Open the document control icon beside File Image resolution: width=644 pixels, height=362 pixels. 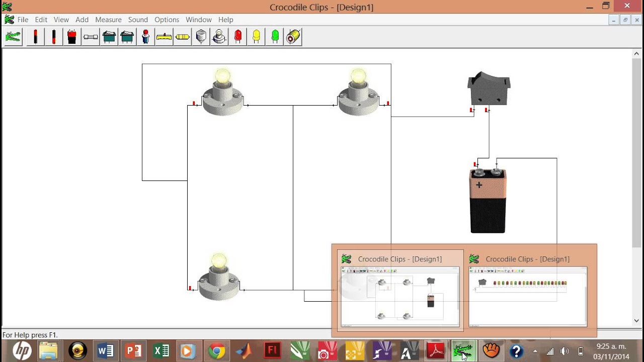point(9,20)
